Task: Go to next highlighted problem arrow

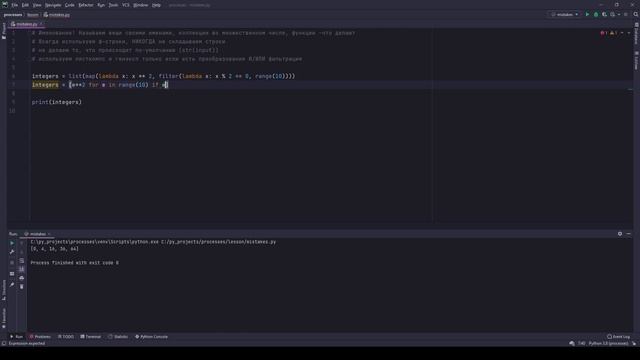Action: coord(629,33)
